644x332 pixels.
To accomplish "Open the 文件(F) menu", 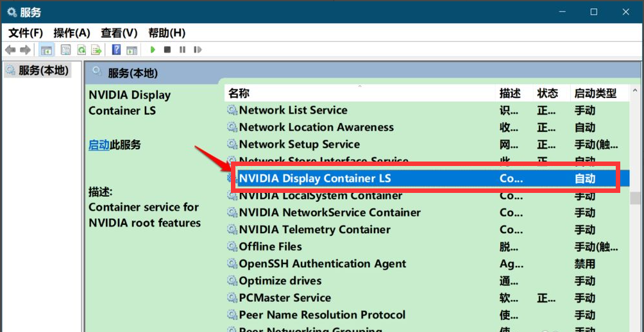I will coord(26,33).
